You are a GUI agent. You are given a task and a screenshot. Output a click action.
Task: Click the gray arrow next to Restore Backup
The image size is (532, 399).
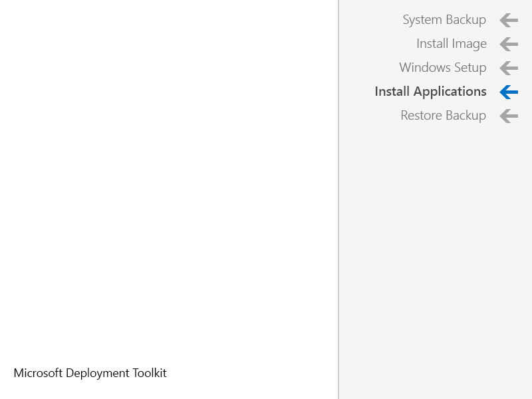tap(509, 116)
